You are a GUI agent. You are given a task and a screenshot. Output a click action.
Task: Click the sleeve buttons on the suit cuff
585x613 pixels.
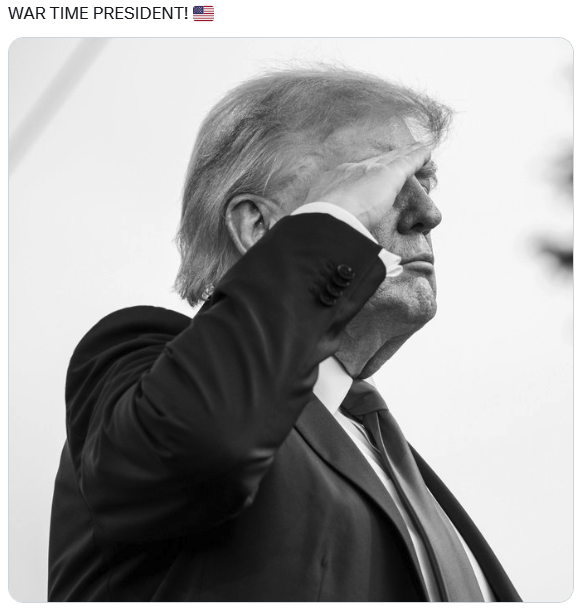point(336,283)
